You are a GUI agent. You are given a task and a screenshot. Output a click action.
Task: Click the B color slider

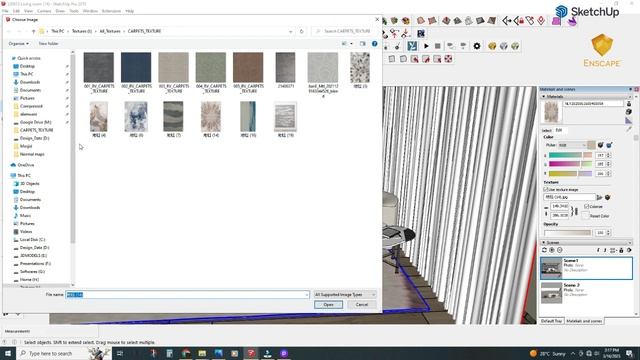(x=570, y=173)
